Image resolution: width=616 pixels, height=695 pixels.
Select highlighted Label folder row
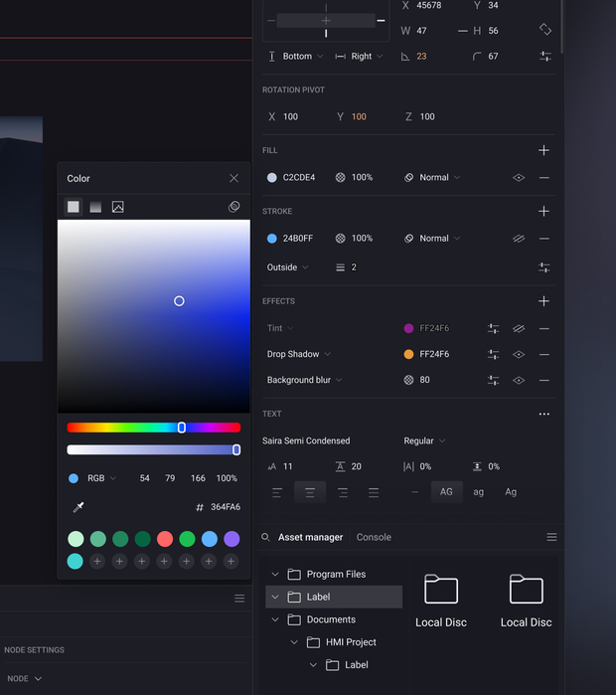334,597
